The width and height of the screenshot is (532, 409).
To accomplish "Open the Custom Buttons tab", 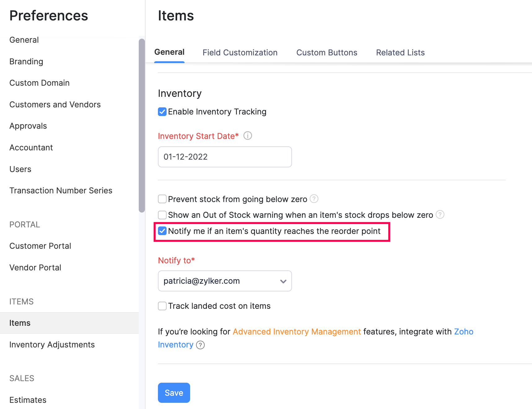I will (327, 52).
